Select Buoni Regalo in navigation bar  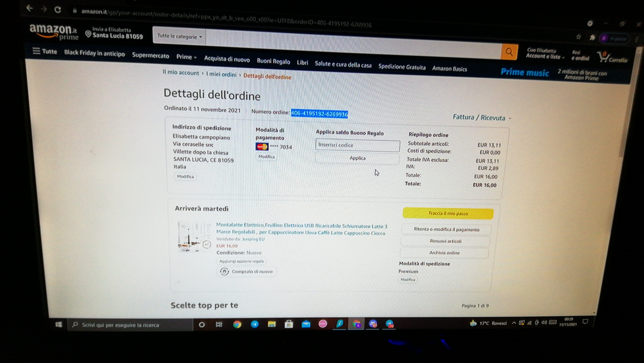[273, 62]
